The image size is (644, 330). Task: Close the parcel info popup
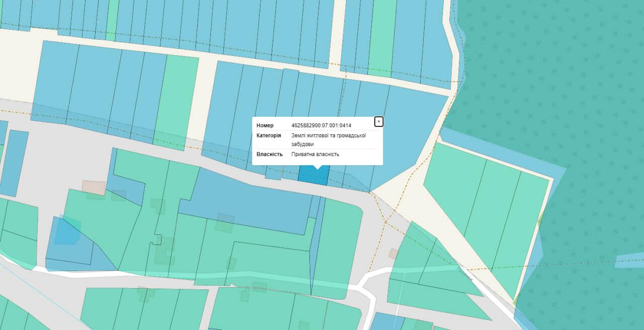(379, 122)
